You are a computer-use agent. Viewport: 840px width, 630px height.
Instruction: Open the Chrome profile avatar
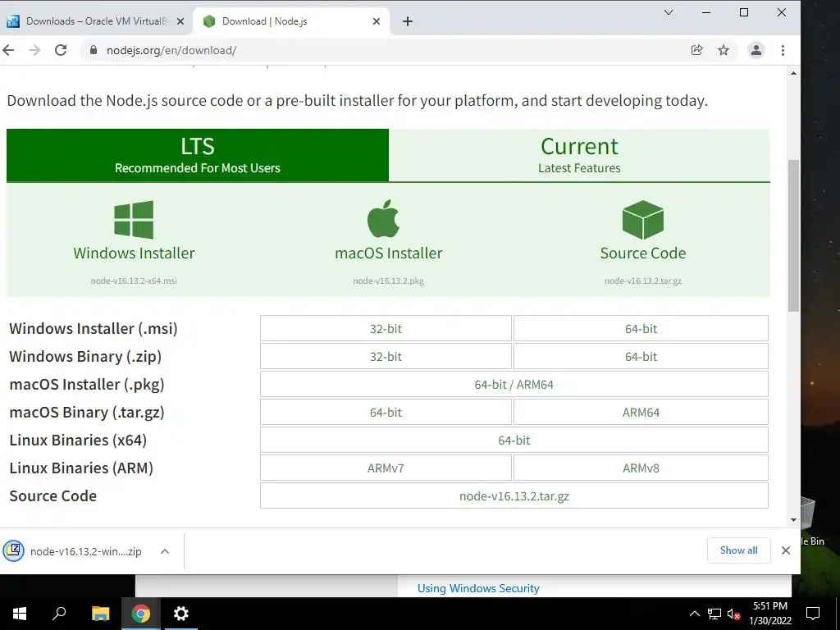point(756,50)
